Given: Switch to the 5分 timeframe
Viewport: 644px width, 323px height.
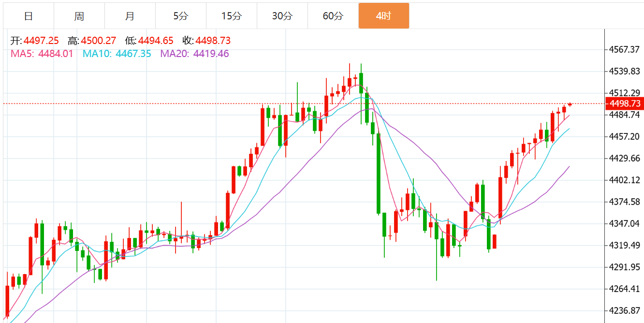Looking at the screenshot, I should 181,16.
